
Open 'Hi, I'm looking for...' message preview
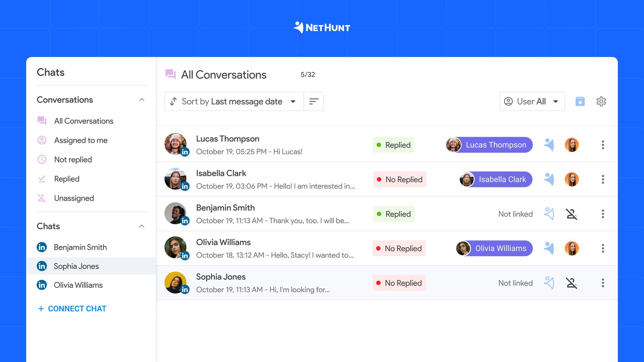pyautogui.click(x=263, y=290)
